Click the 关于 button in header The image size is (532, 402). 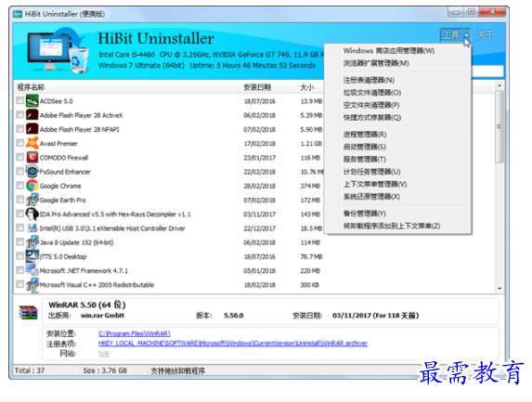[x=486, y=35]
